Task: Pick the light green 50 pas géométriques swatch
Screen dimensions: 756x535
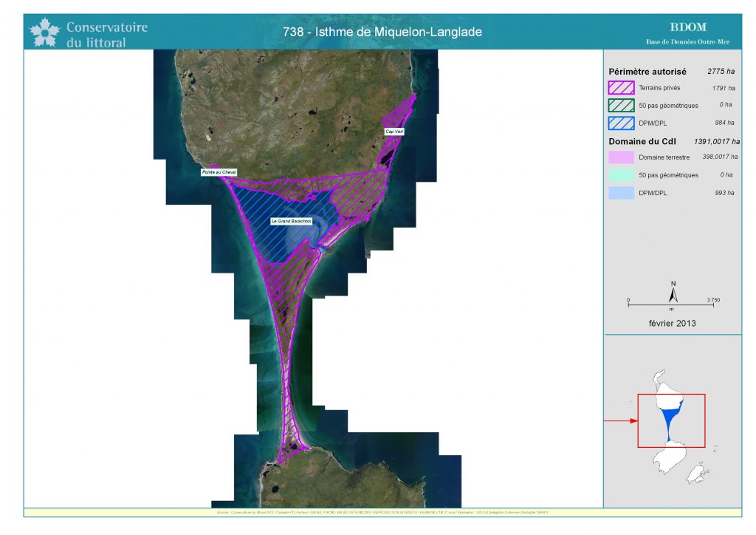Action: pos(621,175)
